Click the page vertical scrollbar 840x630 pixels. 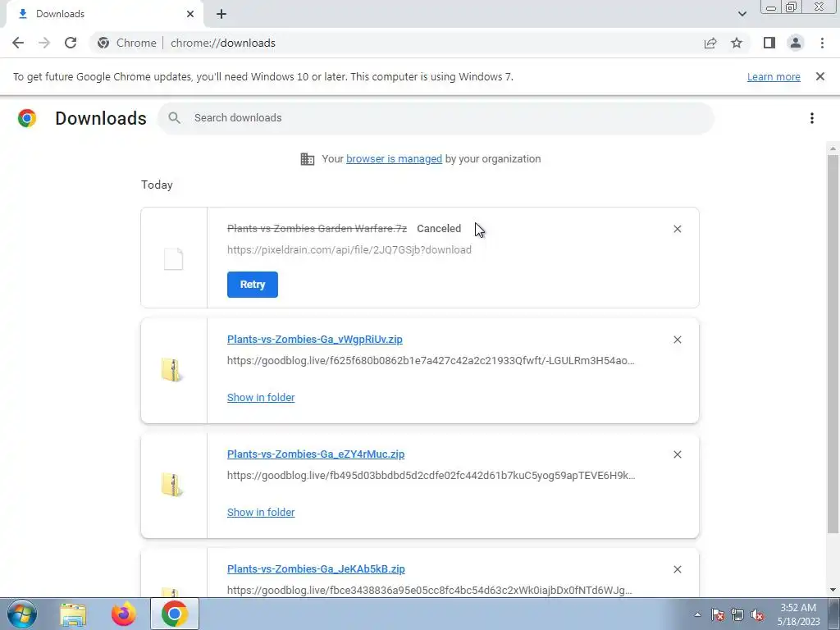[833, 344]
